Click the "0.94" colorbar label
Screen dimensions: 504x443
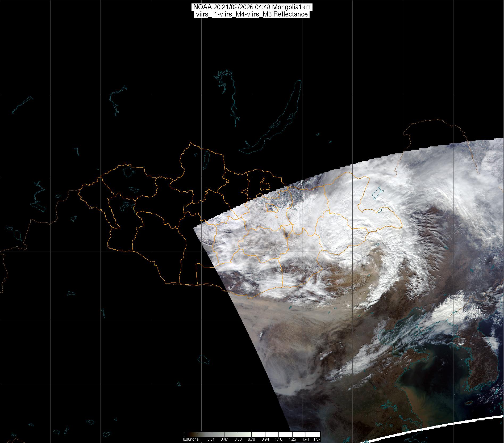[265, 439]
